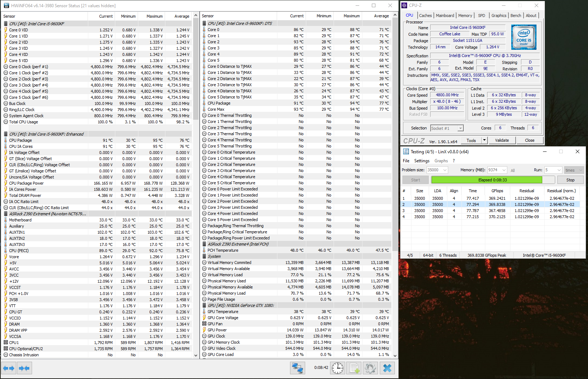Click the Intel Core i5 logo in CPU-Z
The image size is (588, 379).
tap(524, 37)
